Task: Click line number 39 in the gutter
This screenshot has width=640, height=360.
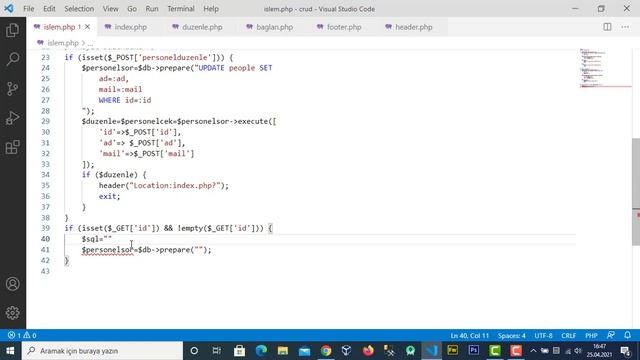Action: point(45,228)
